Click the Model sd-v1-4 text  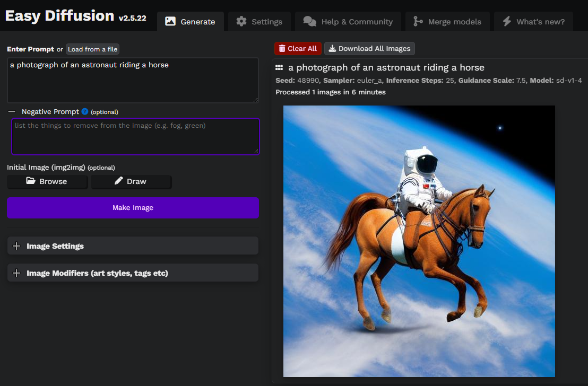pyautogui.click(x=556, y=81)
